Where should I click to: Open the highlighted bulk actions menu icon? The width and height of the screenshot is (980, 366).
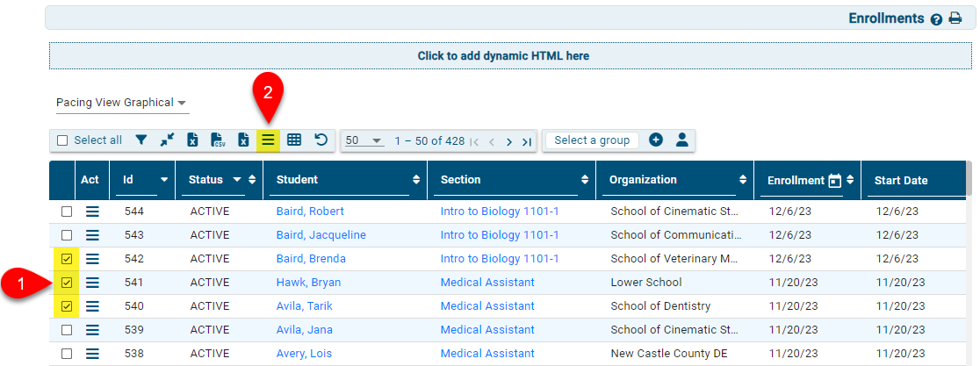269,140
